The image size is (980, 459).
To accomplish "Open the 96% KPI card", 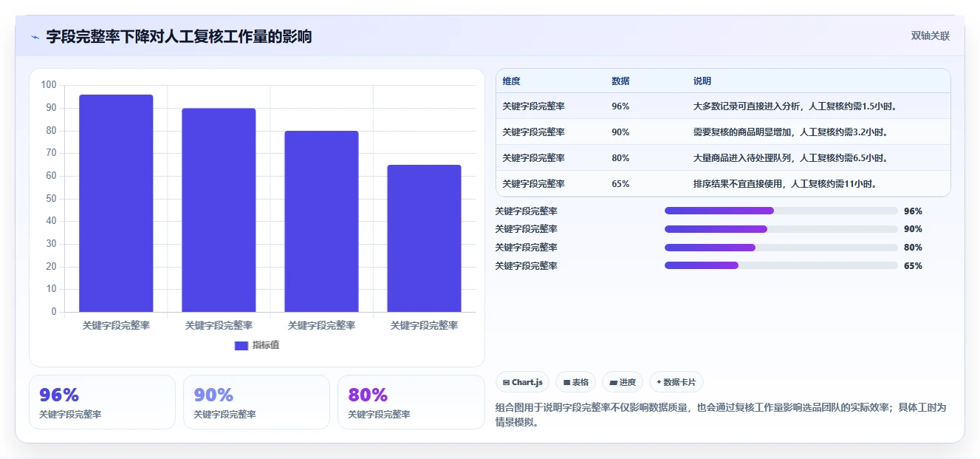I will click(102, 402).
